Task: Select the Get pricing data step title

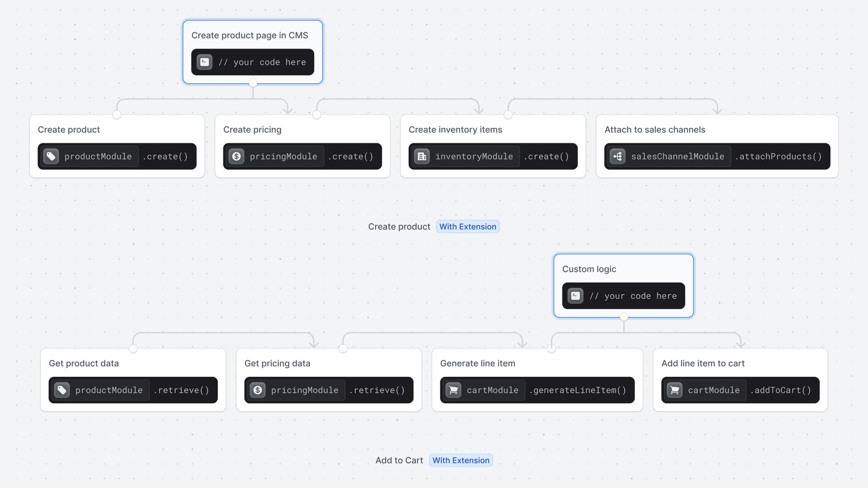Action: point(277,363)
